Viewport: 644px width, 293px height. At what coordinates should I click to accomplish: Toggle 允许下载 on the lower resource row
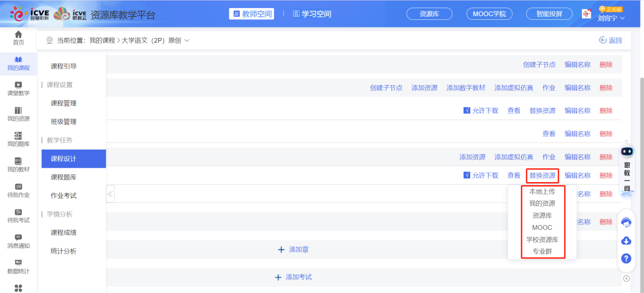click(481, 175)
